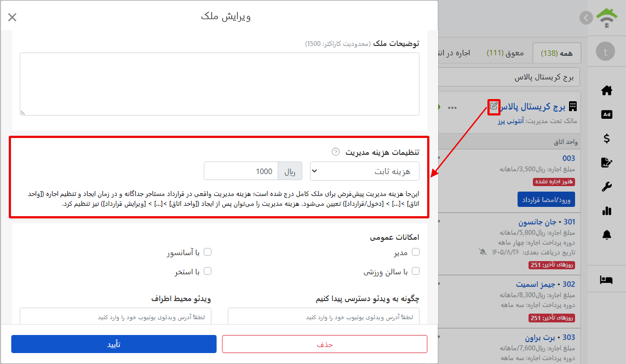
Task: Click the تأیید confirm button
Action: click(x=114, y=344)
